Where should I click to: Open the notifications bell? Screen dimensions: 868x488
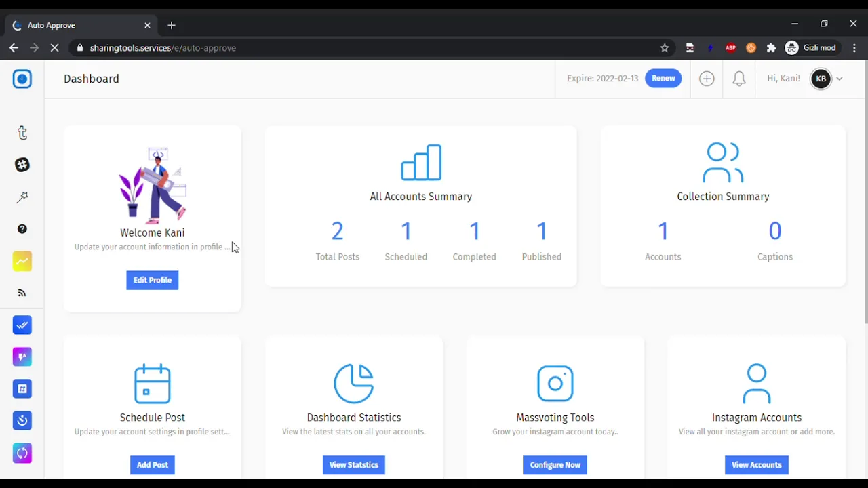[739, 79]
